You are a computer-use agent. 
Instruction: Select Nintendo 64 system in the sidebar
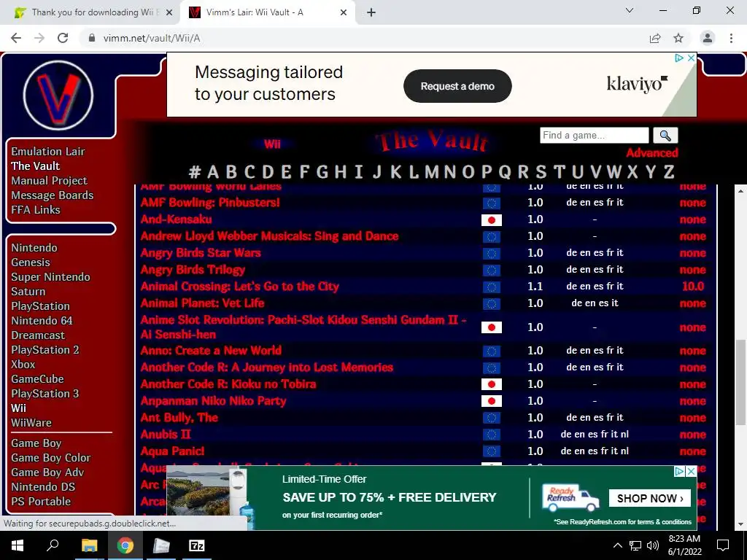(42, 321)
